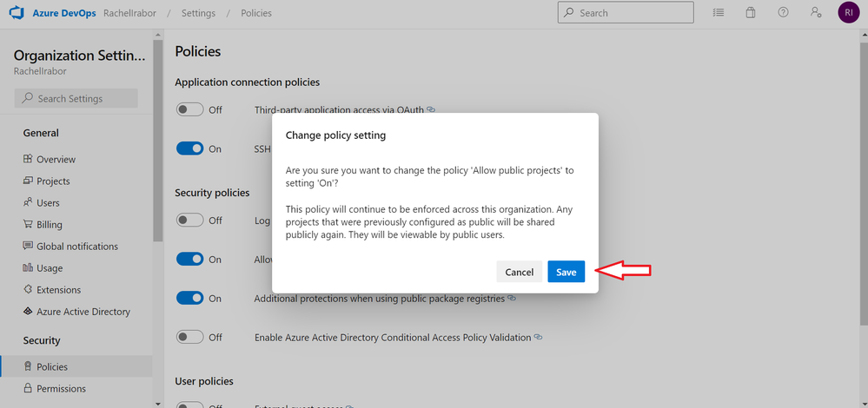This screenshot has width=868, height=408.
Task: Click the Azure DevOps header text link
Action: (65, 13)
